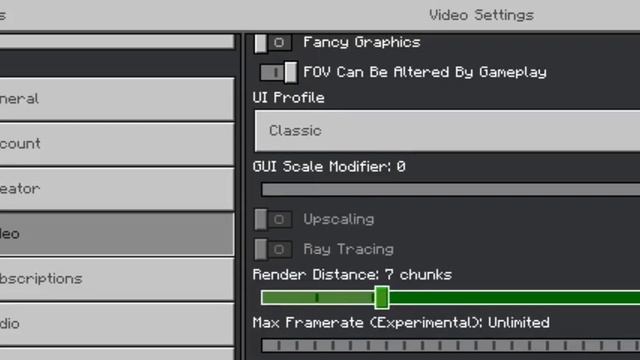Click the Ray Tracing label text
This screenshot has width=640, height=360.
tap(348, 249)
